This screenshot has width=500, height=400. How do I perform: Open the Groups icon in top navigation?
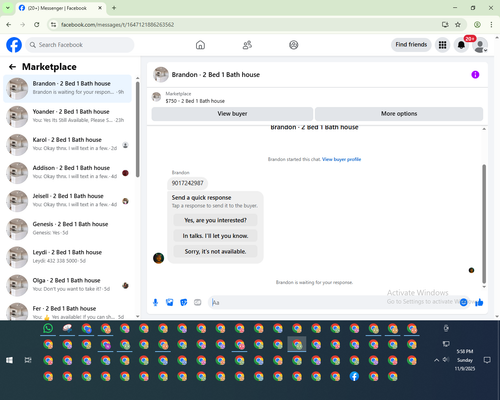pos(294,45)
